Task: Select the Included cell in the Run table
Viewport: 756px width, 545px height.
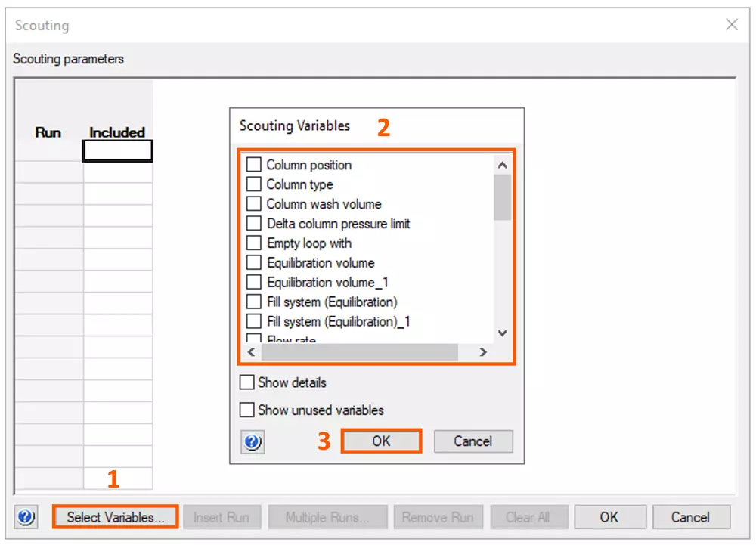Action: [x=117, y=151]
